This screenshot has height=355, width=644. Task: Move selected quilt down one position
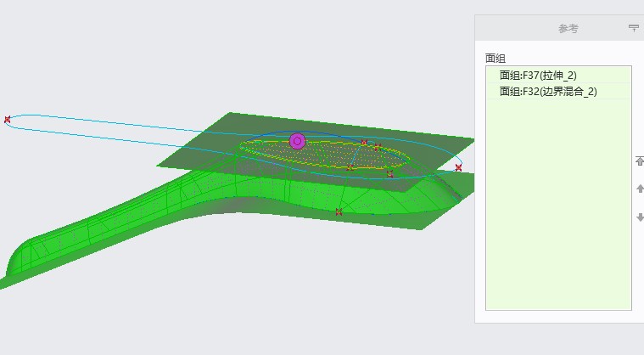coord(640,217)
